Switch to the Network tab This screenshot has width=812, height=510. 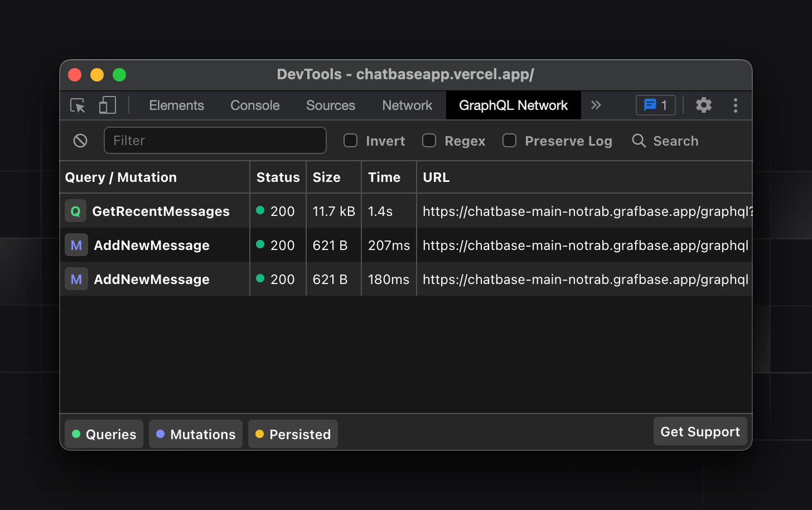(407, 105)
